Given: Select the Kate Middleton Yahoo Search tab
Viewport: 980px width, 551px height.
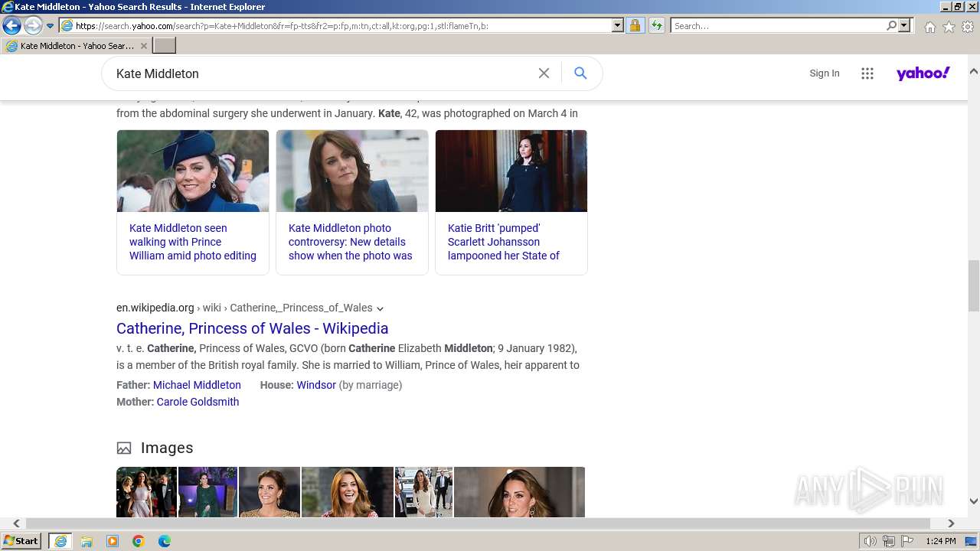Looking at the screenshot, I should (x=76, y=46).
